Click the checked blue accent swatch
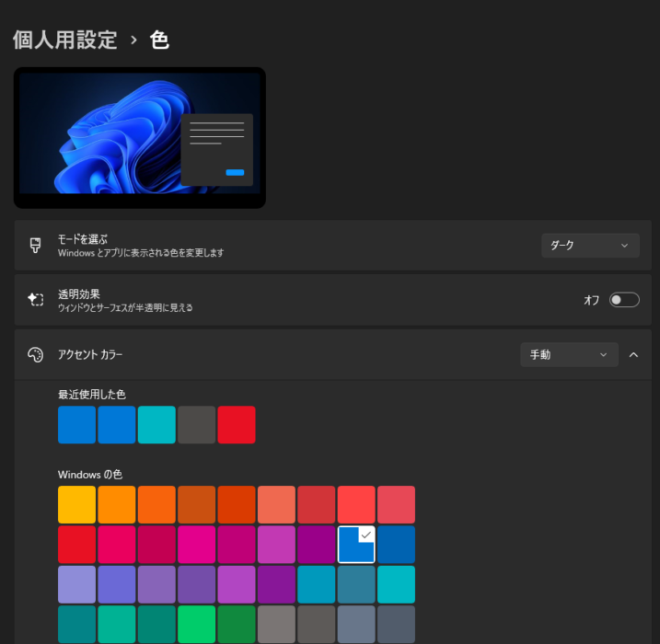 pos(356,545)
